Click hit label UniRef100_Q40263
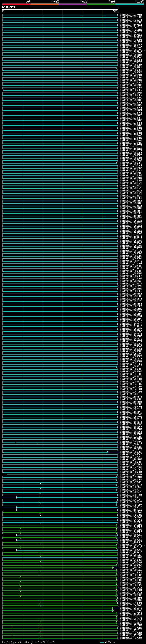This screenshot has width=146, height=644. pyautogui.click(x=131, y=517)
